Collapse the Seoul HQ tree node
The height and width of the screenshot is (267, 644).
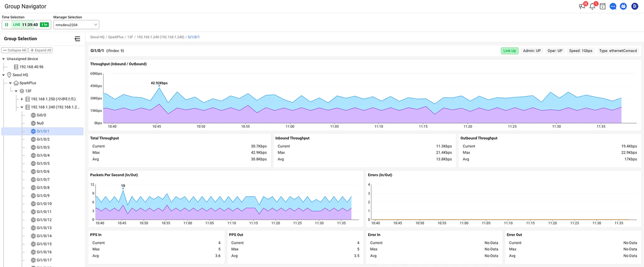coord(4,75)
